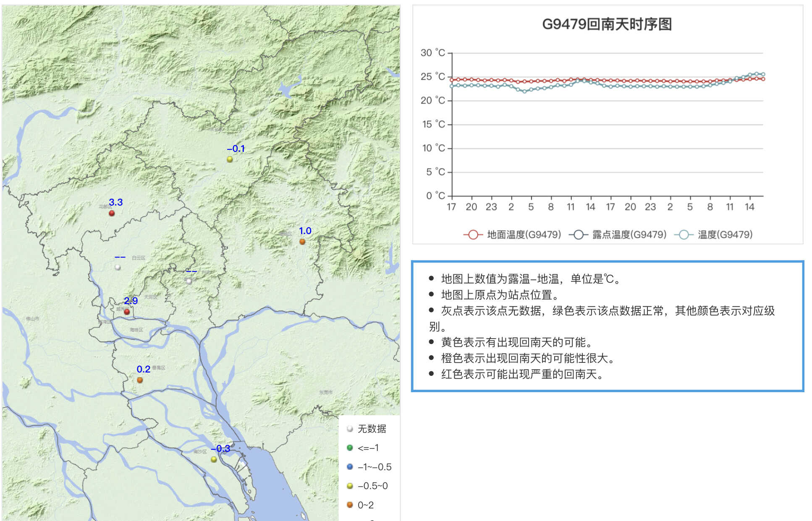Click the 佛山市 city label on the map
Viewport: 812px width, 521px height.
click(32, 319)
